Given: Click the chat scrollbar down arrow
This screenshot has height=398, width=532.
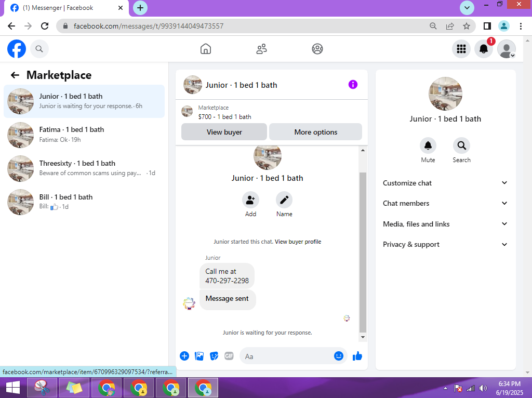Looking at the screenshot, I should click(363, 337).
